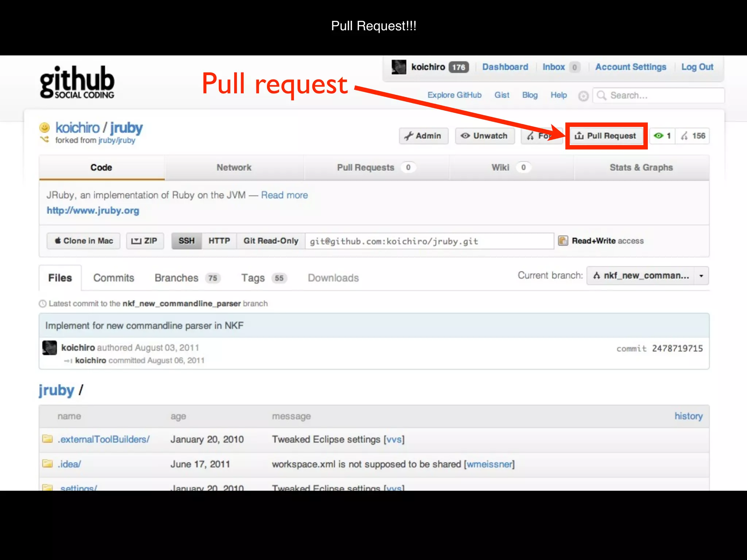Copy the clone URL with the clipboard icon
Screen dimensions: 747x560
(563, 241)
